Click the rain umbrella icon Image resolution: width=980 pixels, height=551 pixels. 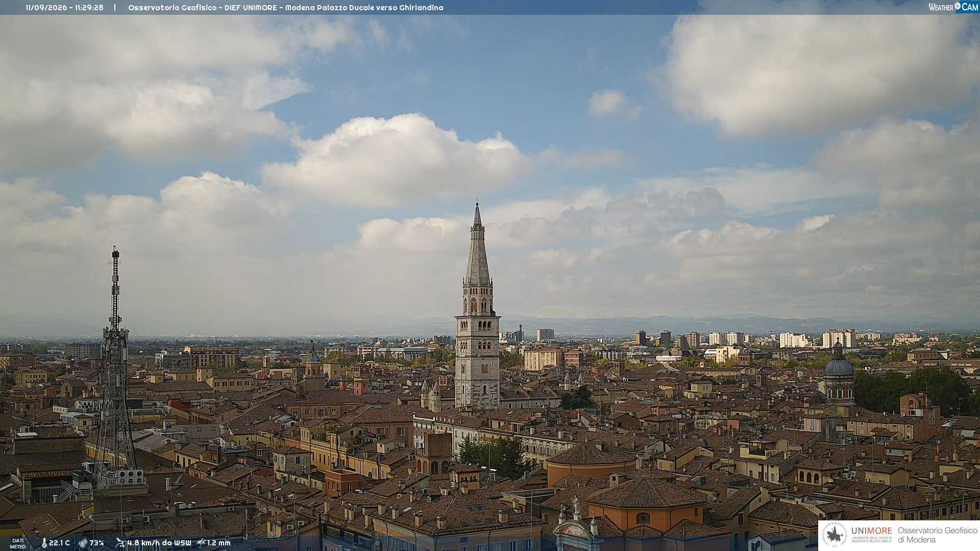(201, 543)
